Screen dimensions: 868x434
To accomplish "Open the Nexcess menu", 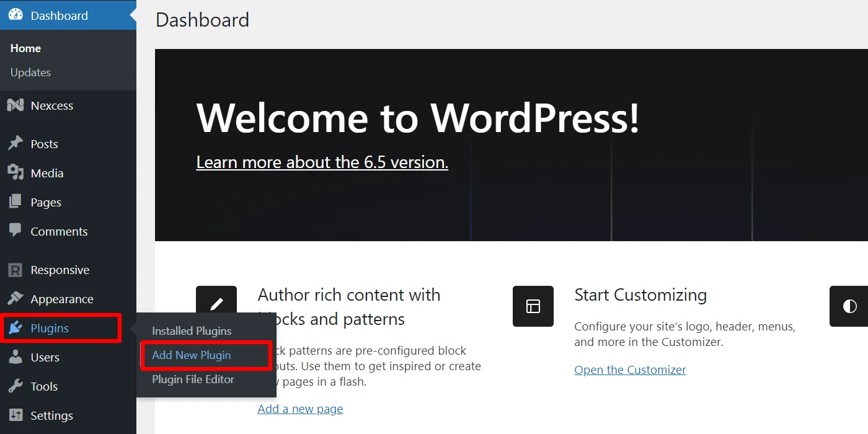I will pos(52,106).
